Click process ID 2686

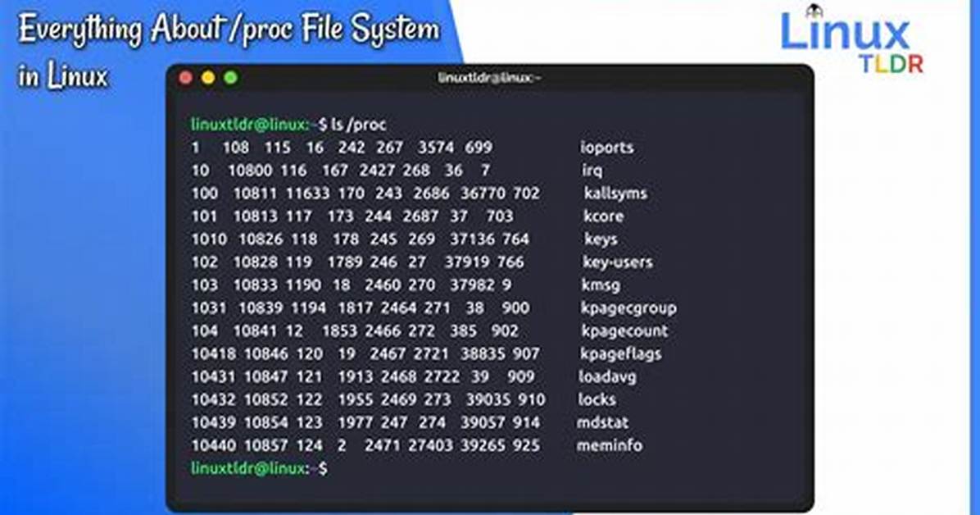pyautogui.click(x=431, y=194)
